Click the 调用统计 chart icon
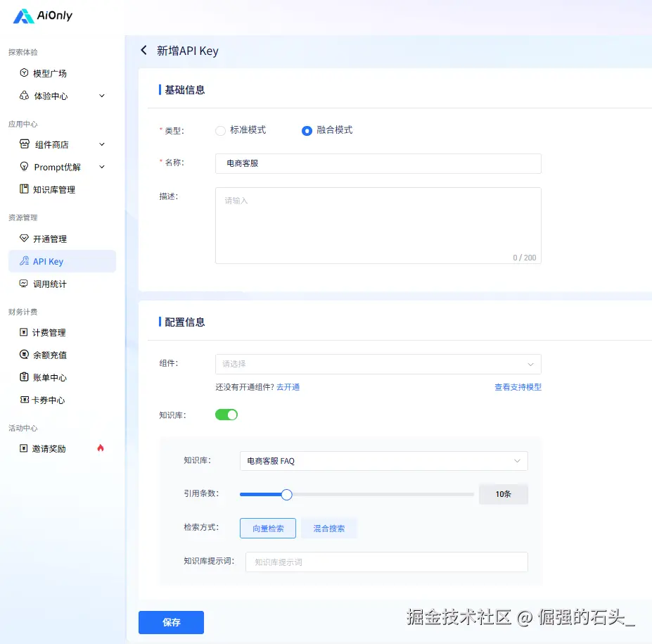652x644 pixels. (24, 284)
